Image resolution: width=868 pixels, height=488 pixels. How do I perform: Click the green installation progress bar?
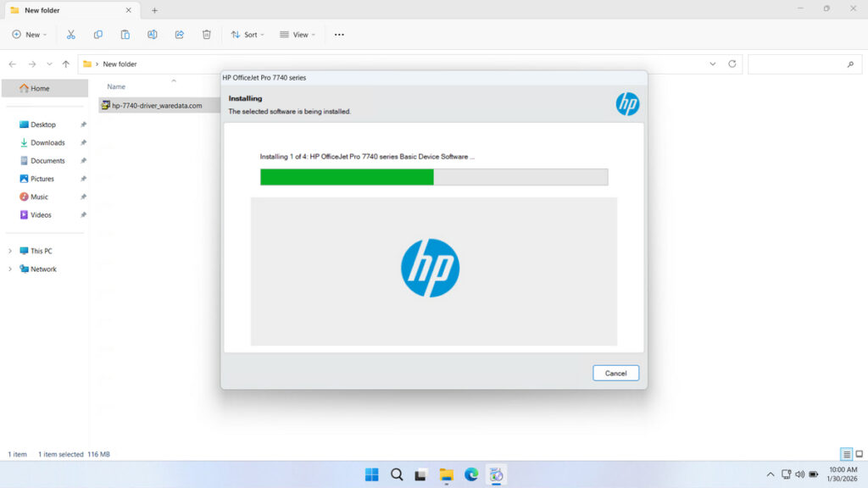coord(346,177)
